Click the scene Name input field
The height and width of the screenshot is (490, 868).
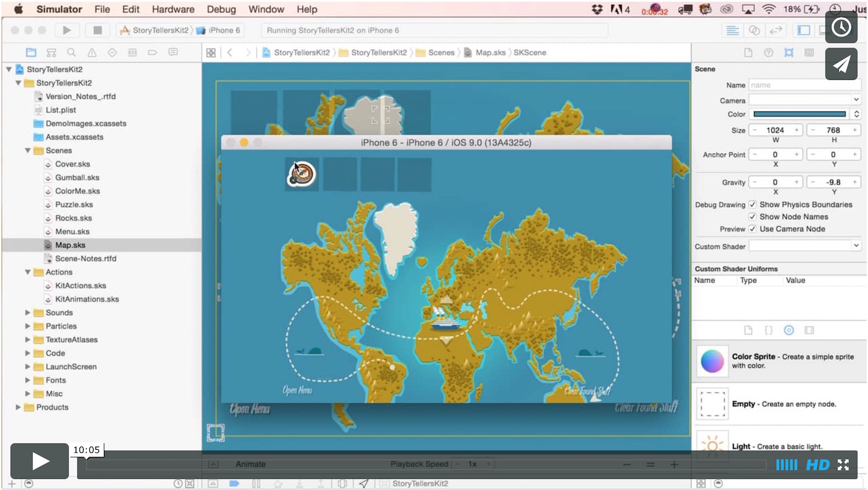(x=804, y=85)
